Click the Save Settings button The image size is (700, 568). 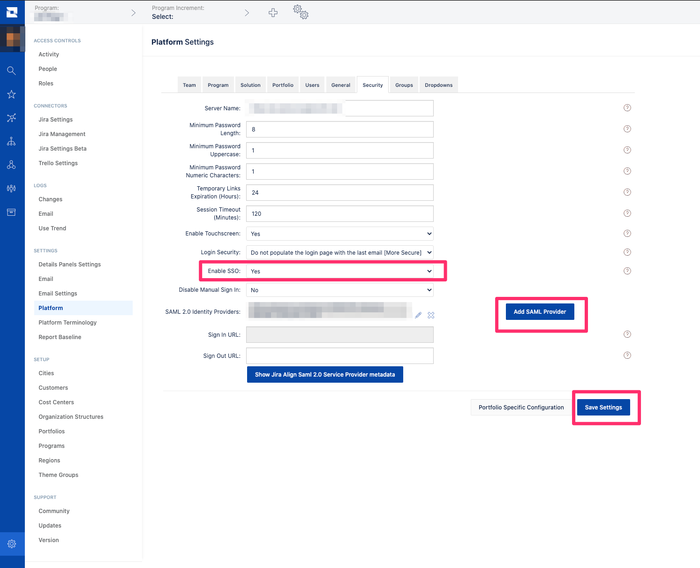point(603,407)
